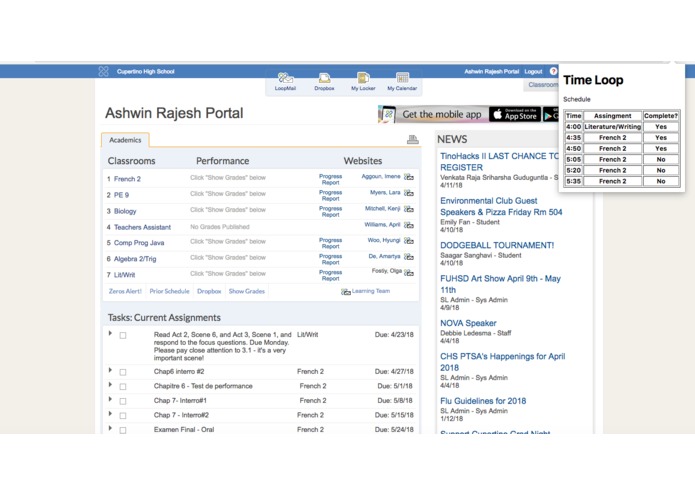Open Zeros Alert! link
The image size is (695, 494).
(x=125, y=291)
